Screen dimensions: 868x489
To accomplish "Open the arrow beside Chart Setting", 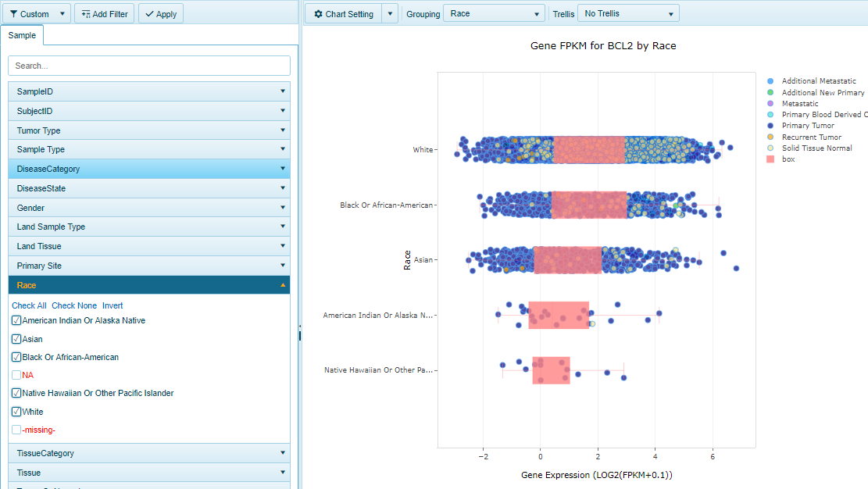I will (391, 14).
